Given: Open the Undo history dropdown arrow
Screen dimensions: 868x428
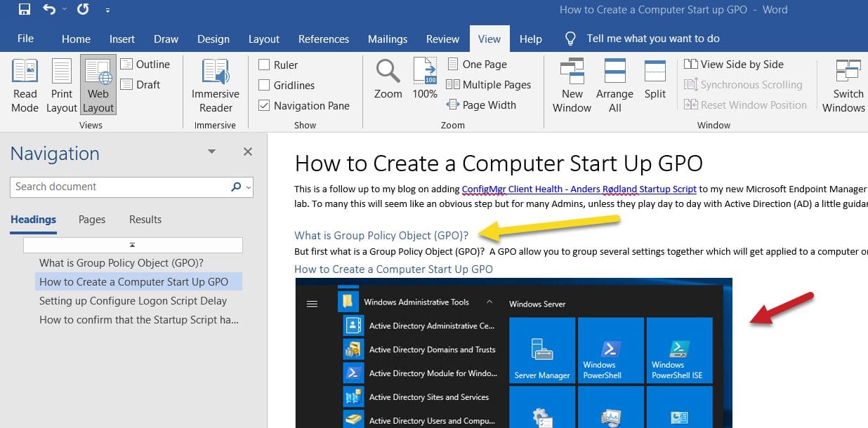Looking at the screenshot, I should click(x=65, y=10).
